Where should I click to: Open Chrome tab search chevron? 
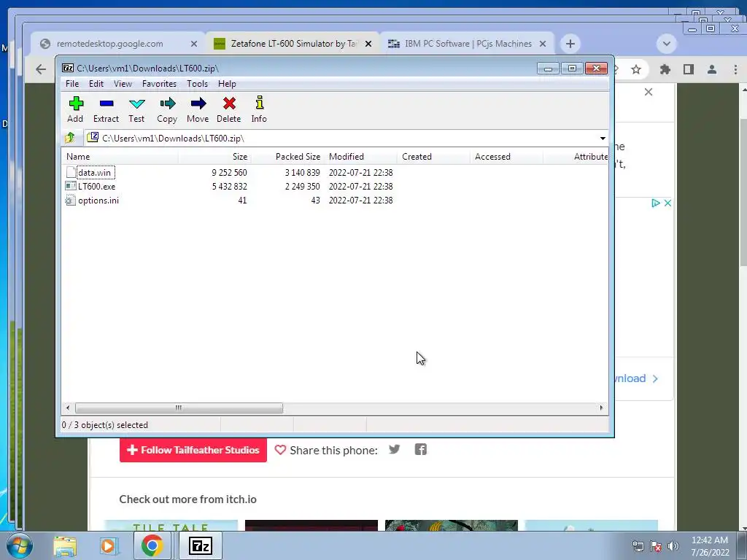click(667, 44)
